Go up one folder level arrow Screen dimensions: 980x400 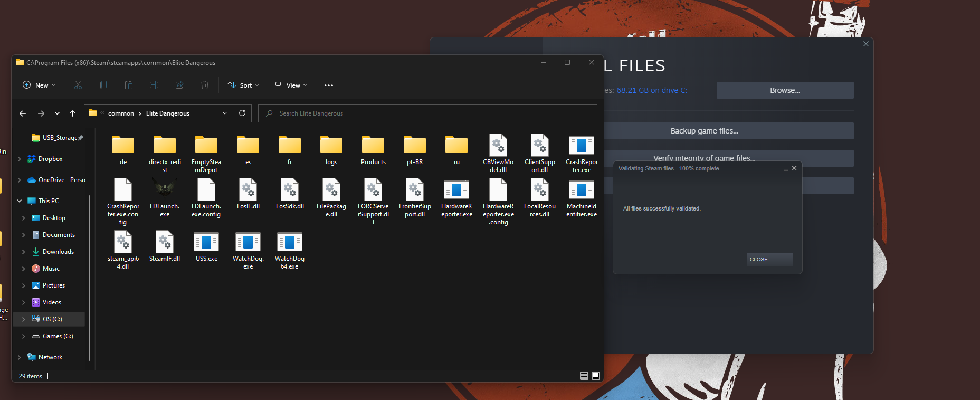tap(73, 113)
